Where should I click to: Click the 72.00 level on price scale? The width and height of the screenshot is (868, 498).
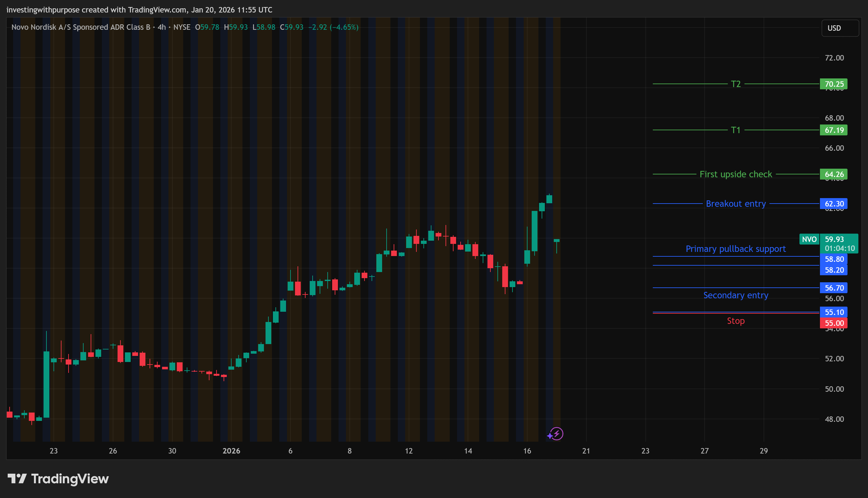[834, 58]
